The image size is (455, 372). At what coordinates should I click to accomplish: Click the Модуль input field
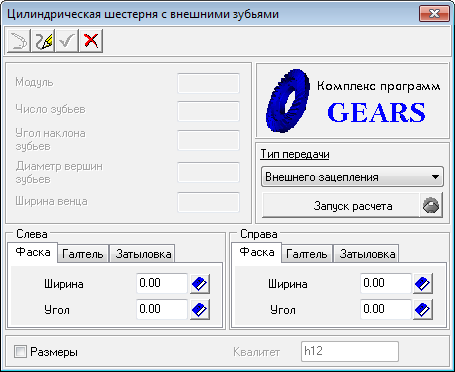(208, 83)
